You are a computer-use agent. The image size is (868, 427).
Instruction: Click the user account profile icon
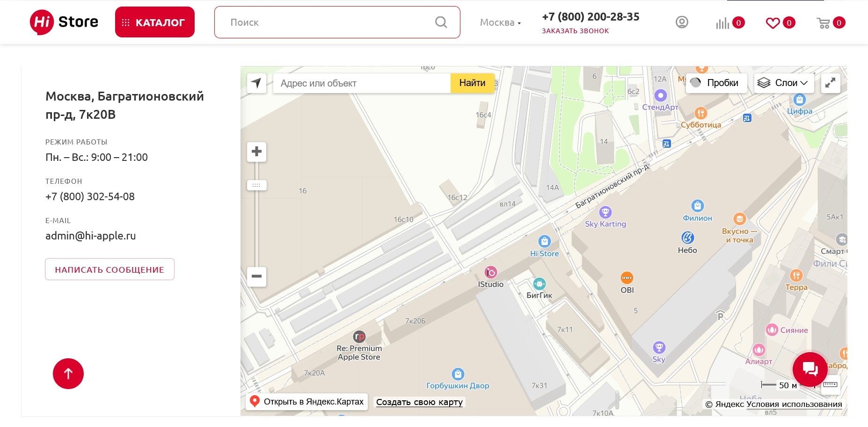click(x=682, y=22)
